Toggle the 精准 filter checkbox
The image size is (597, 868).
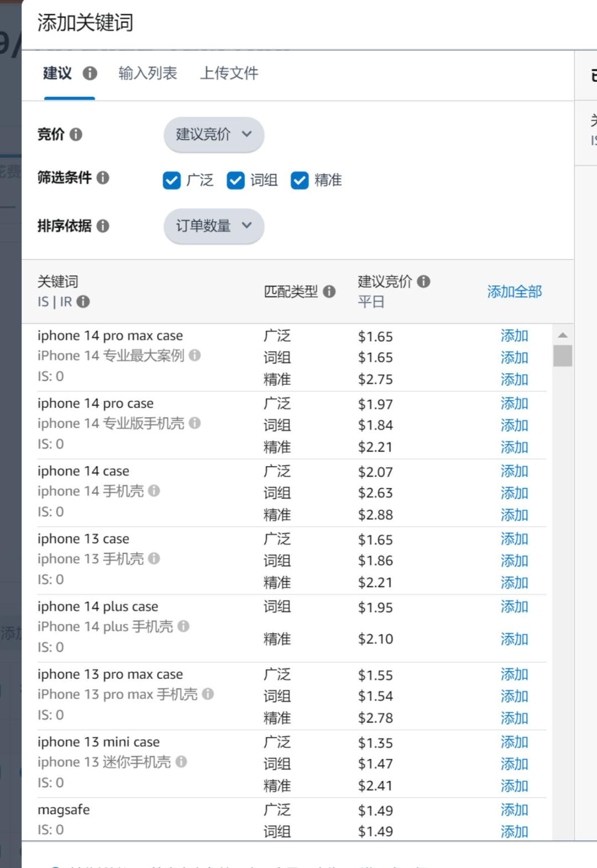[300, 180]
